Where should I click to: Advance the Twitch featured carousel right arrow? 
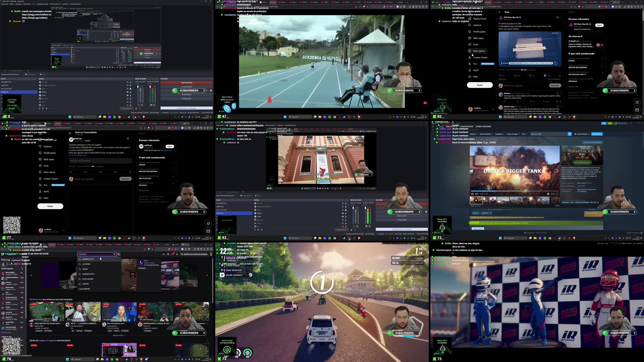(x=207, y=275)
